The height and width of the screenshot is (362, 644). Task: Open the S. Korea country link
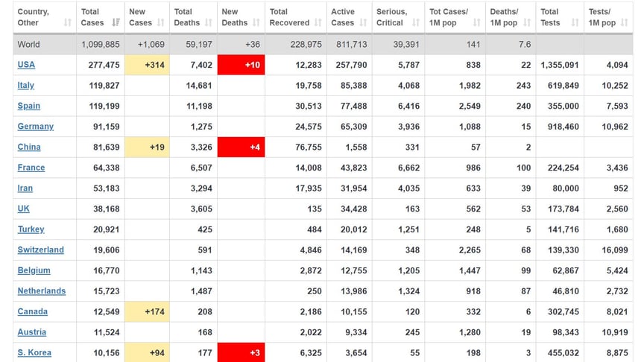(x=34, y=352)
